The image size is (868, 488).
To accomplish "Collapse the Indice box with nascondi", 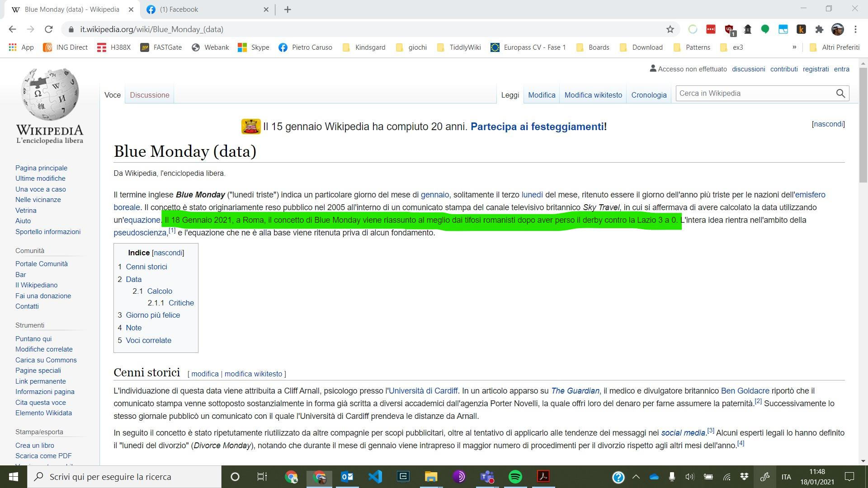I will (x=168, y=253).
